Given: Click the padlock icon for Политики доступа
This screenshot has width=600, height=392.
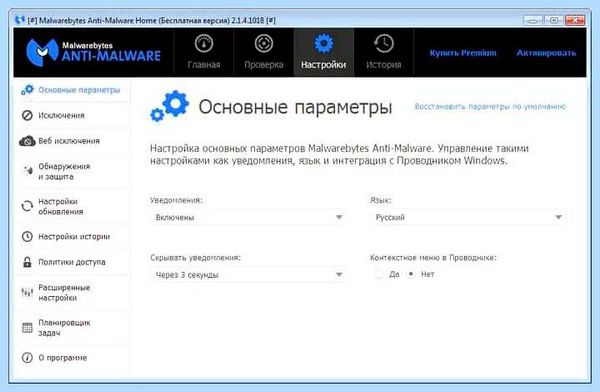Looking at the screenshot, I should pos(27,262).
